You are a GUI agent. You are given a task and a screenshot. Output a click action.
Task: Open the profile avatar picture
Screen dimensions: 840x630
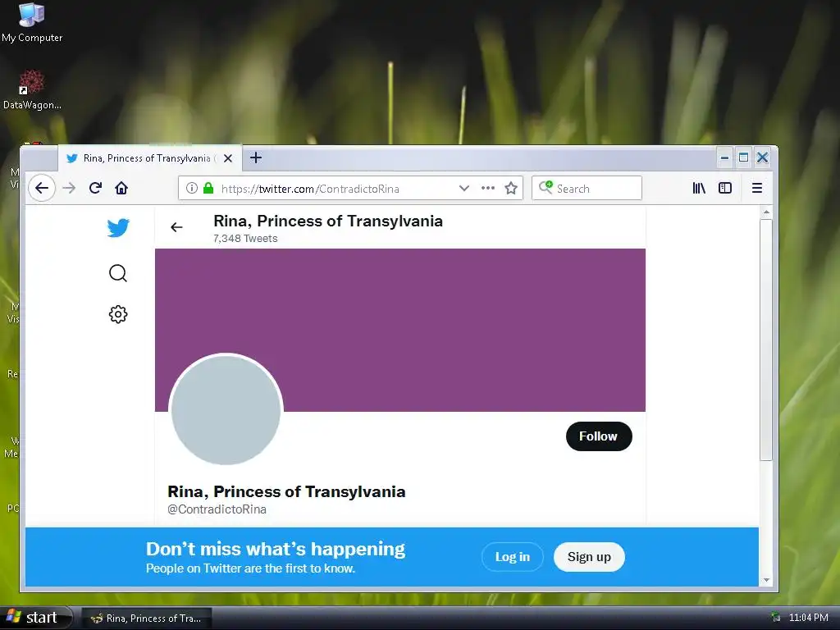tap(226, 410)
